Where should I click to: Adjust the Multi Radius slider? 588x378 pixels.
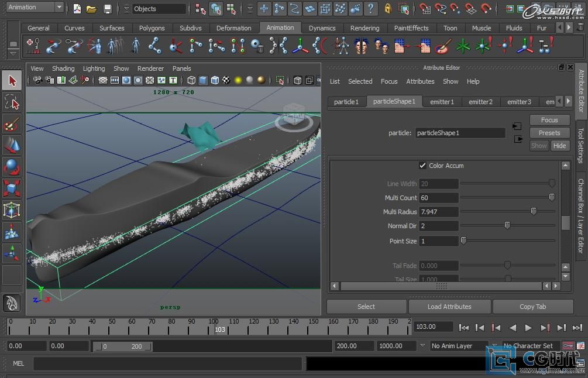point(533,211)
